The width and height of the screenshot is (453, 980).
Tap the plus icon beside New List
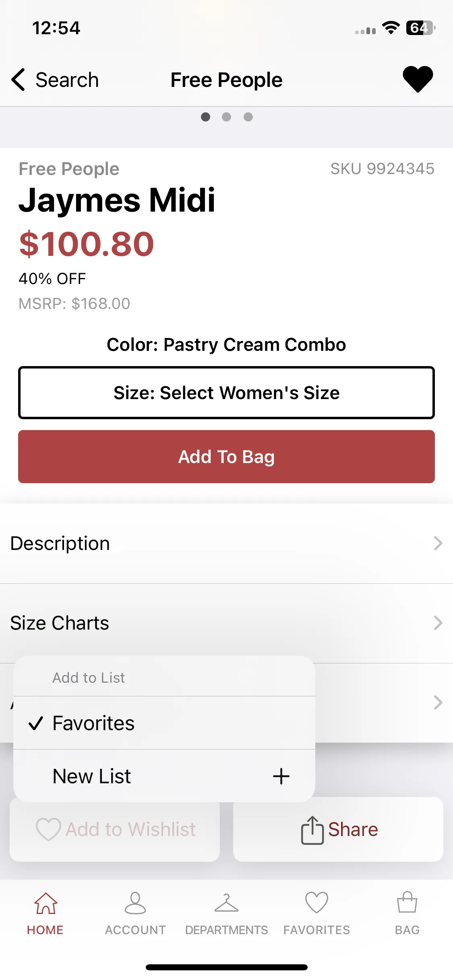(x=281, y=776)
